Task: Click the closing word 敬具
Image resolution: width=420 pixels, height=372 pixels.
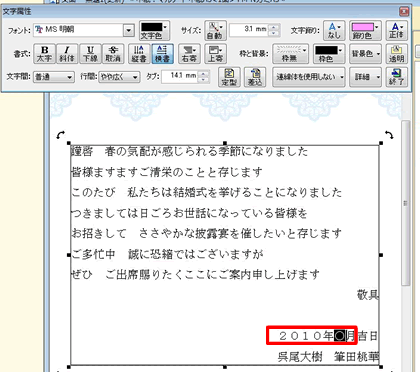Action: [x=368, y=295]
